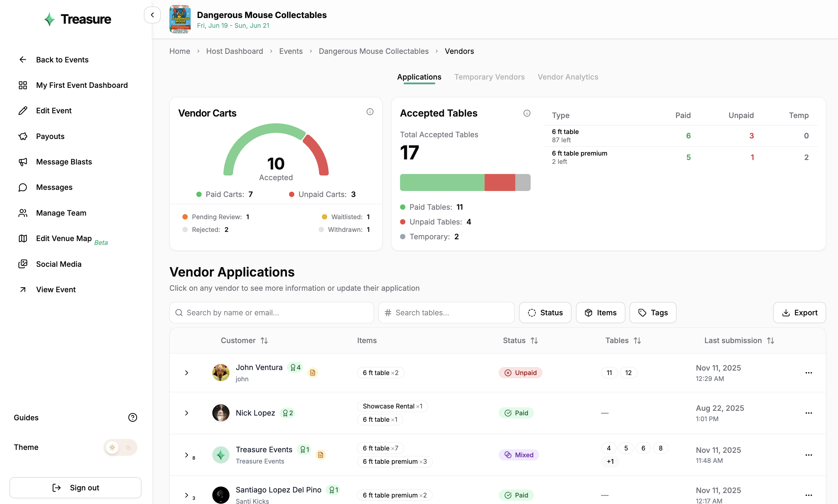Click red unpaid segment of tables bar
The image size is (838, 504).
500,182
